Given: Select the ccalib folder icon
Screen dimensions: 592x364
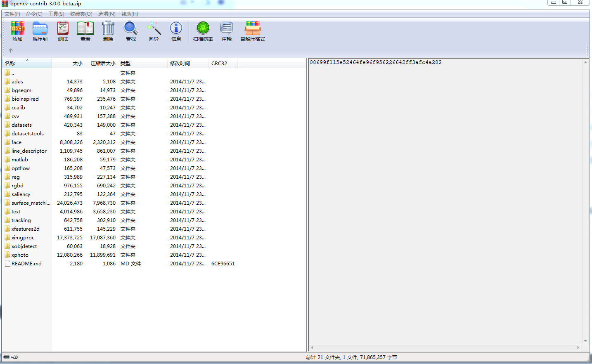Looking at the screenshot, I should pyautogui.click(x=7, y=107).
